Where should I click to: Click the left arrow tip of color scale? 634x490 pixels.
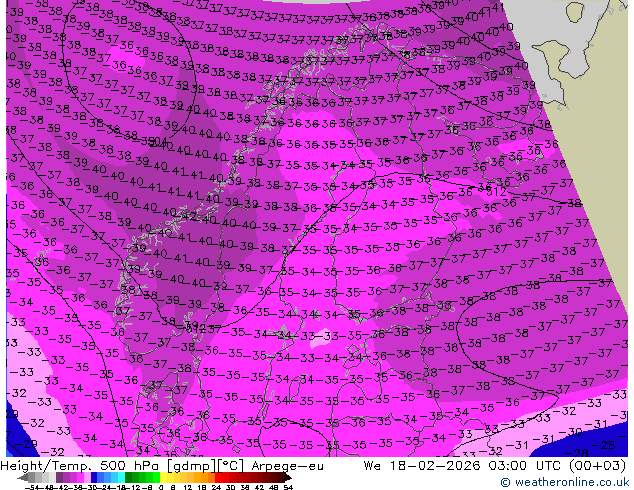click(x=19, y=478)
